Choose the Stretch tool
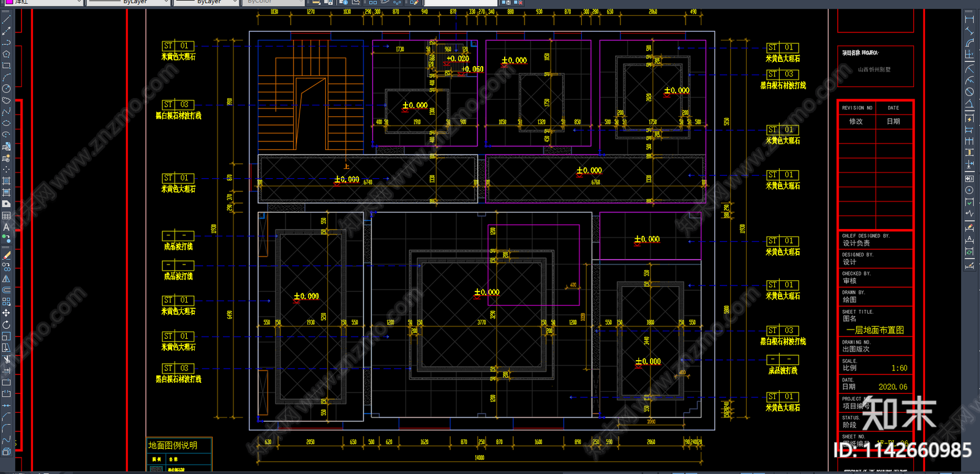 coord(6,348)
